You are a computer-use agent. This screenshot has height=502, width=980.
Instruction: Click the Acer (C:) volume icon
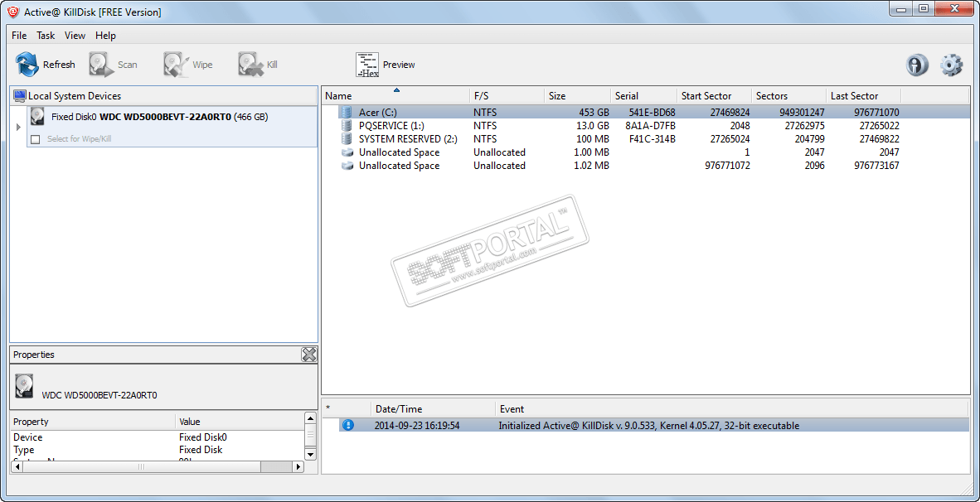347,113
